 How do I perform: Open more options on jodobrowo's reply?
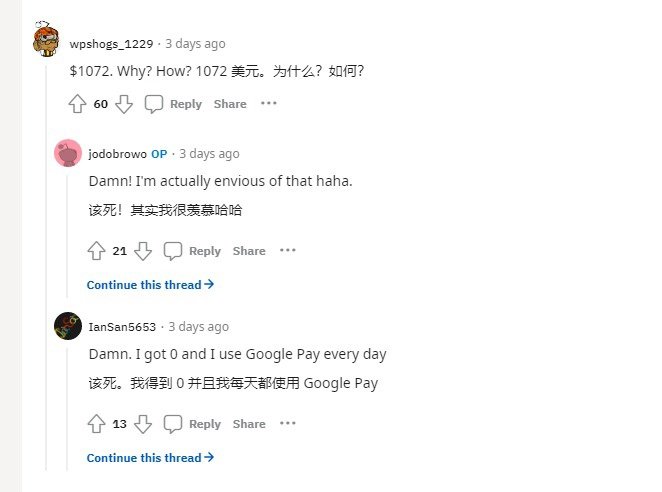288,251
